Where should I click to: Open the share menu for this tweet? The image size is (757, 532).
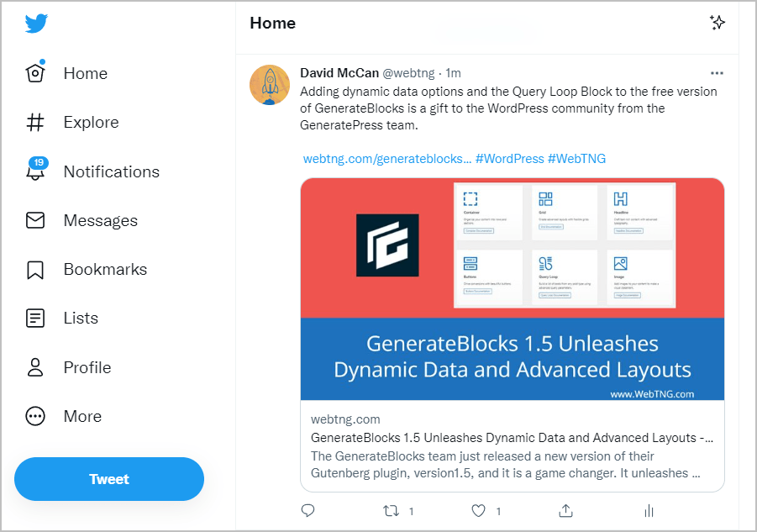(x=565, y=510)
